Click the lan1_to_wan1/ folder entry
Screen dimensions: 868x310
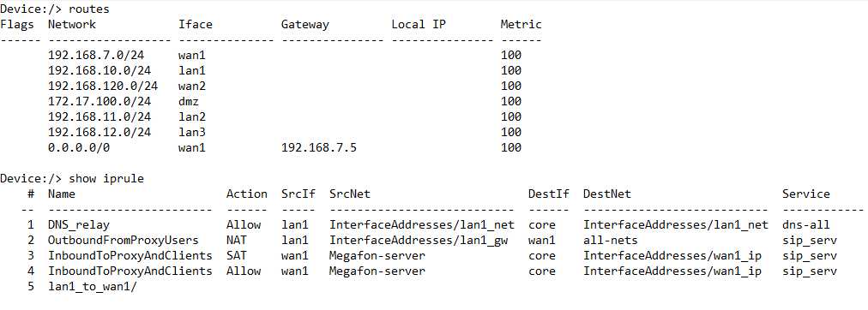[93, 287]
